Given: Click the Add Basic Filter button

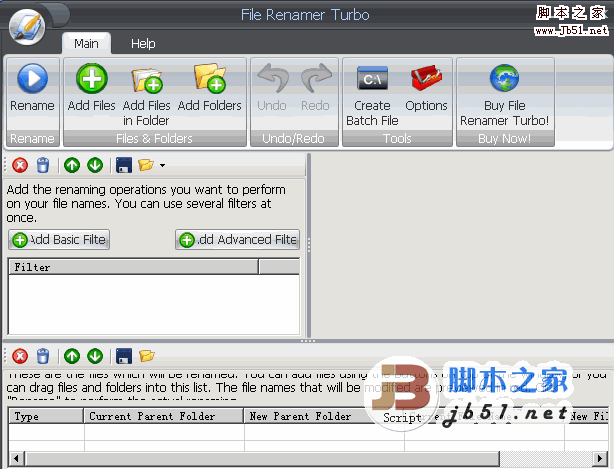Looking at the screenshot, I should (x=59, y=240).
